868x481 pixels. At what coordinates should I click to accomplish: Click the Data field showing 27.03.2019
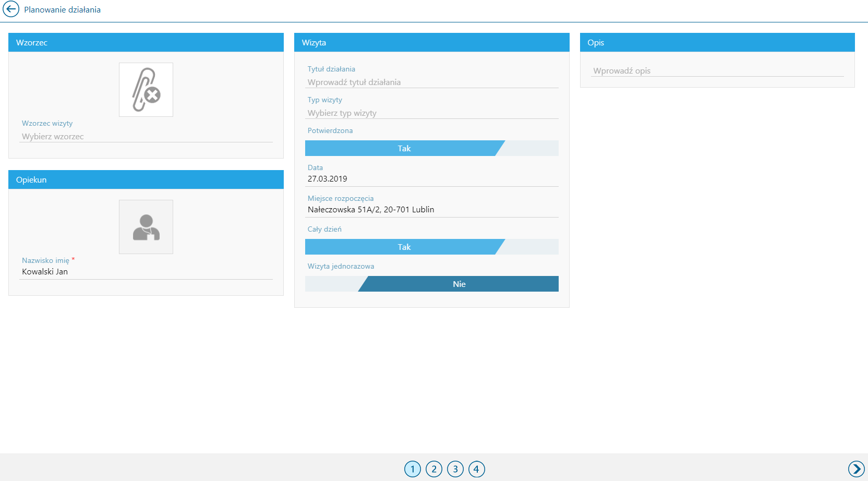click(x=432, y=179)
